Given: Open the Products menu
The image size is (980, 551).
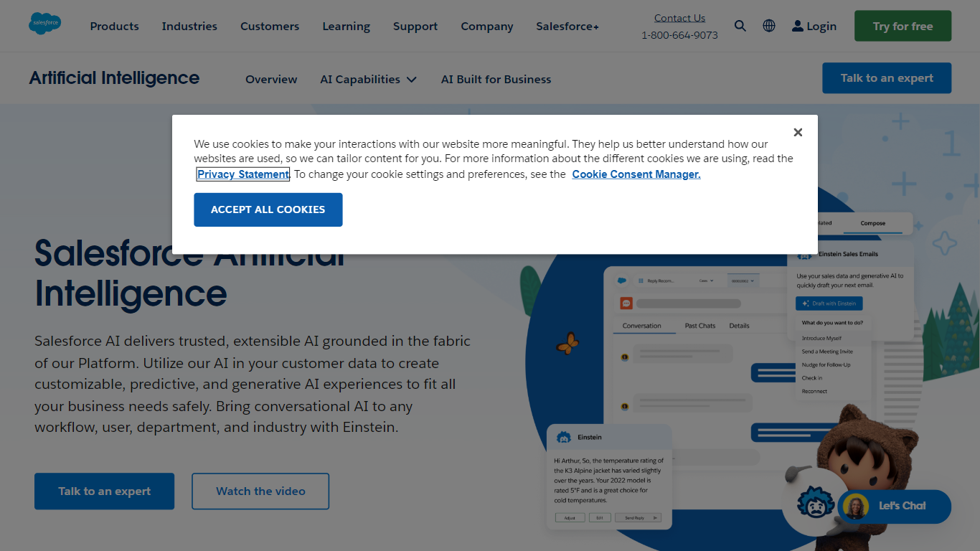Looking at the screenshot, I should click(x=114, y=26).
